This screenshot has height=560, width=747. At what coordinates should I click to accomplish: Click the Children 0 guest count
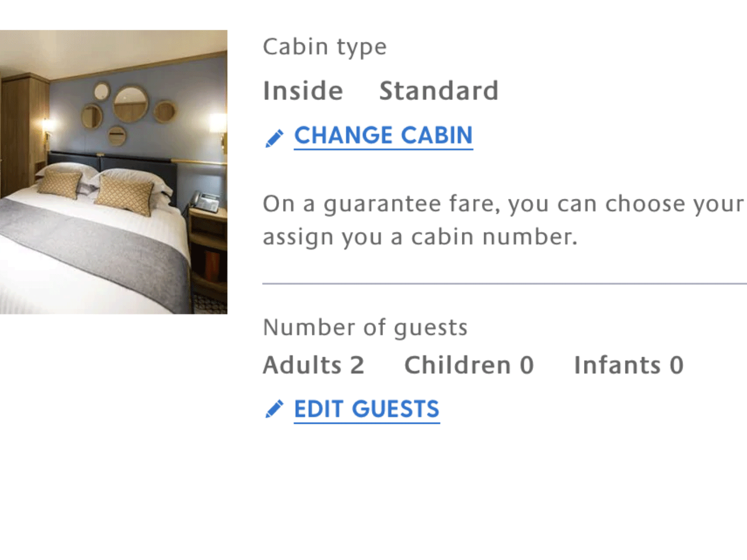click(468, 365)
